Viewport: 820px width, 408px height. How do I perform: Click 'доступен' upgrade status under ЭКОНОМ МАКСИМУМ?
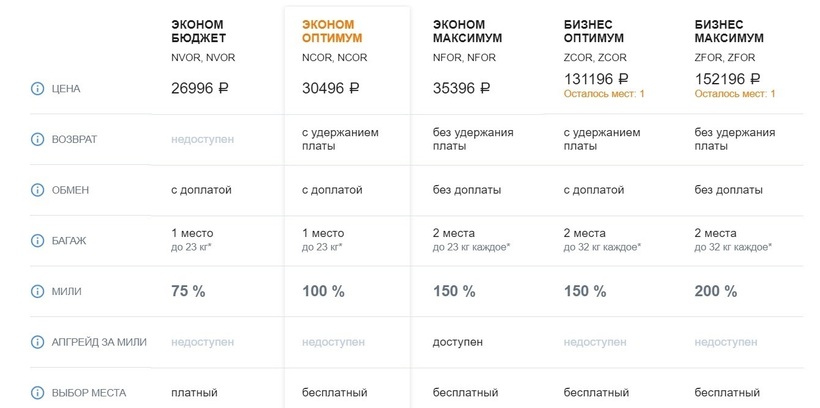(458, 343)
